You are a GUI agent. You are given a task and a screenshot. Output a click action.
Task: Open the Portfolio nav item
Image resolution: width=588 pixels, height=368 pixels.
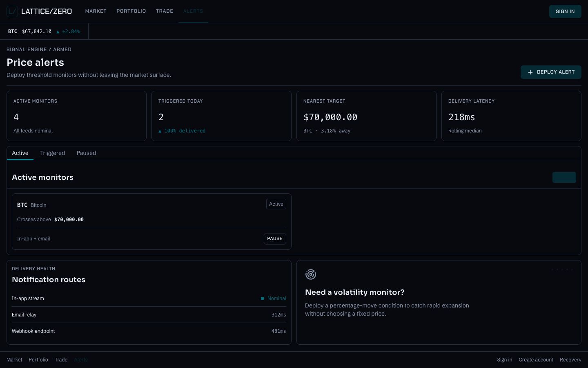pos(131,11)
